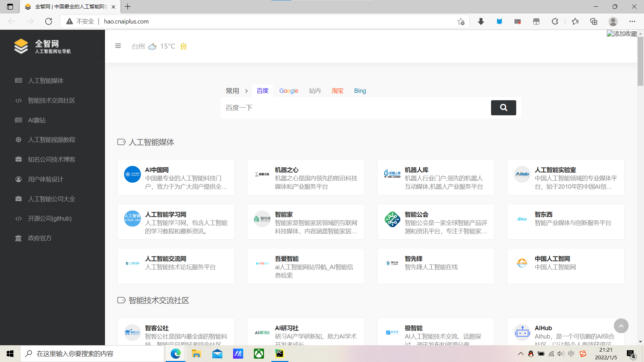The width and height of the screenshot is (644, 362).
Task: Open the browser profile avatar
Action: 613,21
